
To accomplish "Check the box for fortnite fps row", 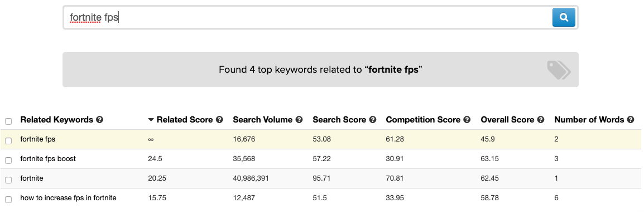I will (x=8, y=141).
